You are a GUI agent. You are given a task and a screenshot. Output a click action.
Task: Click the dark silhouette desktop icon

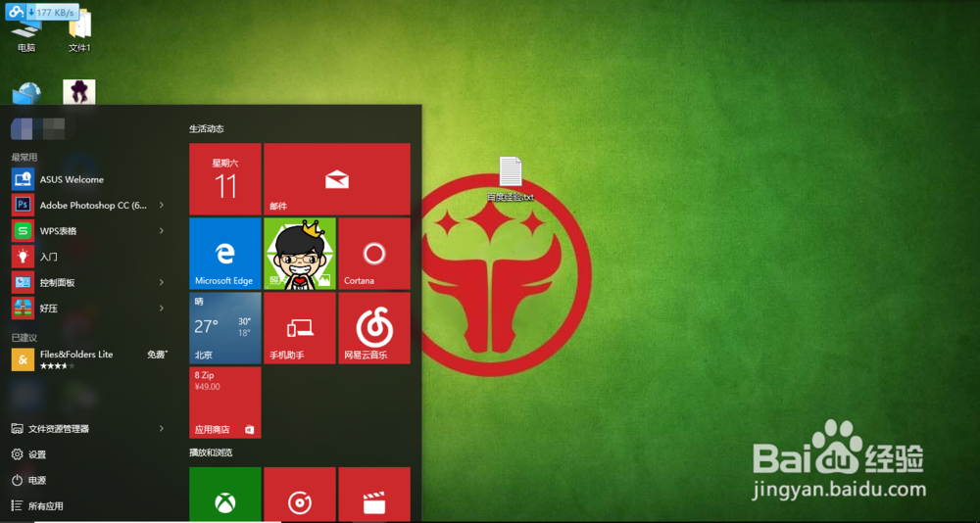click(79, 92)
